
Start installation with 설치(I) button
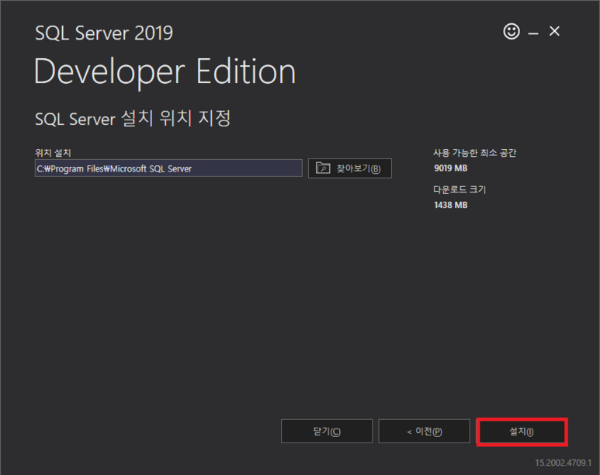click(x=522, y=432)
